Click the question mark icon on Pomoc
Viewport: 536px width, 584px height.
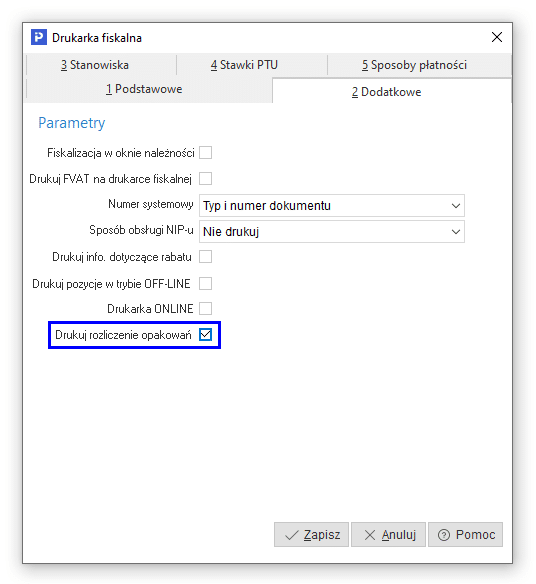point(444,535)
